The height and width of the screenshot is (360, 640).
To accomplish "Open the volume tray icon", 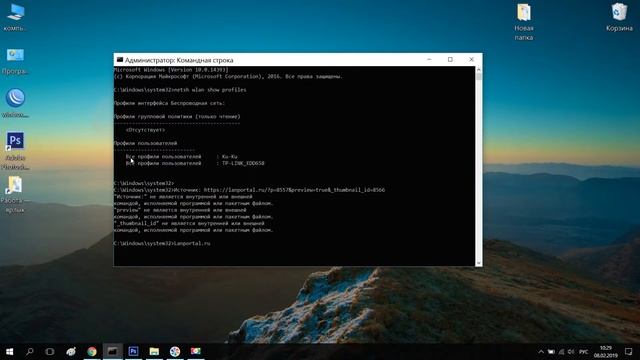I will 571,352.
